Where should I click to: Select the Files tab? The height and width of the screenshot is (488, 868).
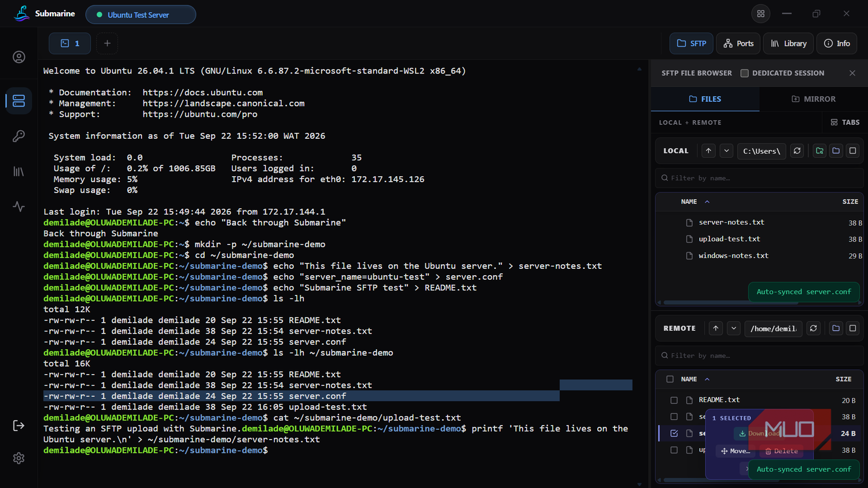705,99
